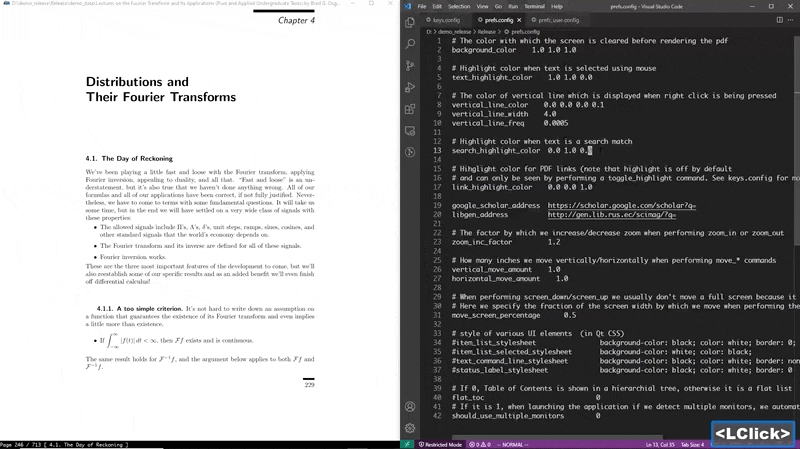Image resolution: width=800 pixels, height=449 pixels.
Task: Open the Run and Debug view
Action: pos(410,87)
